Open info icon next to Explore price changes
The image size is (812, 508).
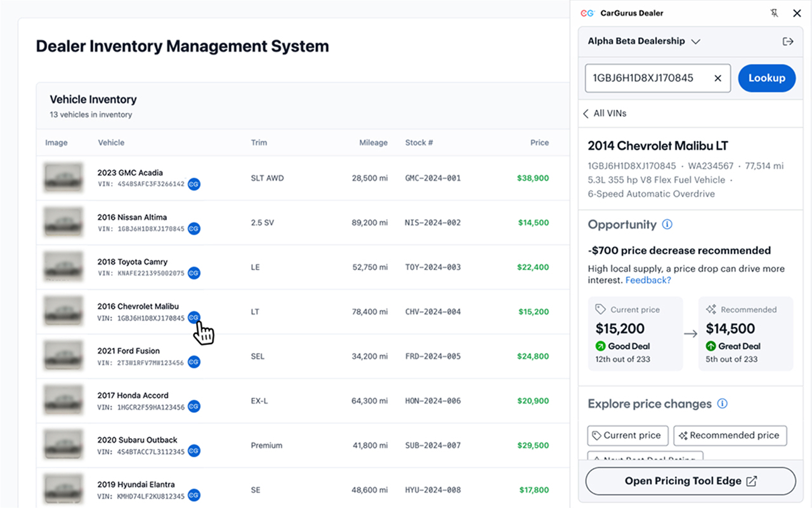coord(722,404)
